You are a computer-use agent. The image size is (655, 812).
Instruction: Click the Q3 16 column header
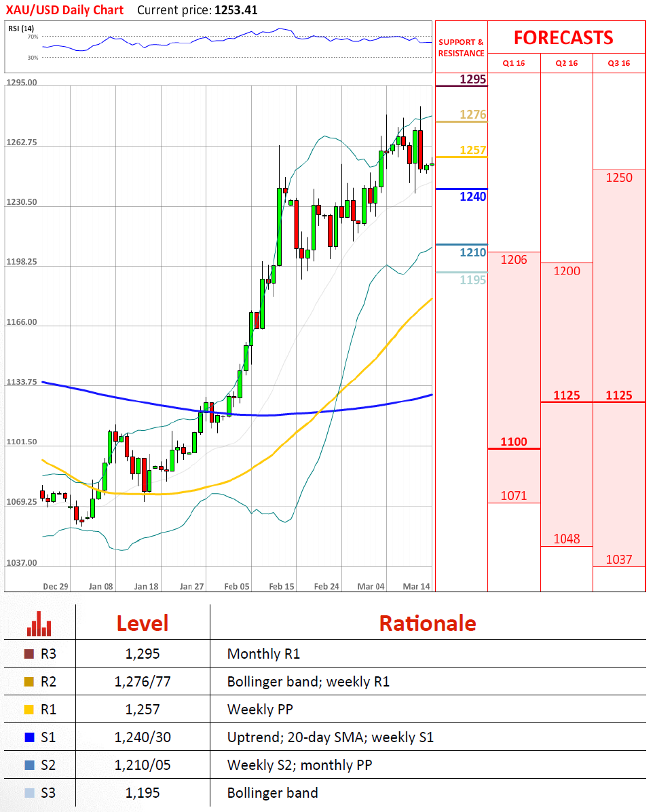click(619, 63)
